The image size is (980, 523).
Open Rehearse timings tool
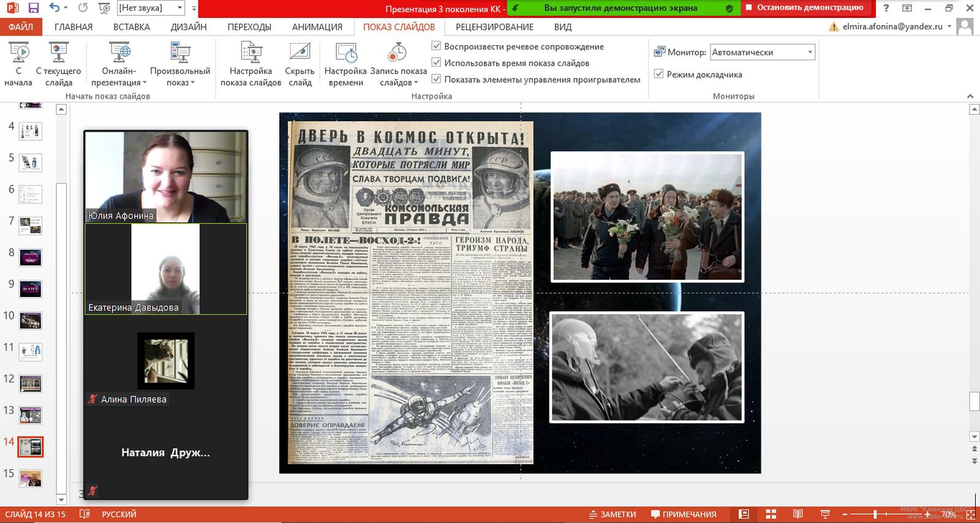(x=345, y=64)
